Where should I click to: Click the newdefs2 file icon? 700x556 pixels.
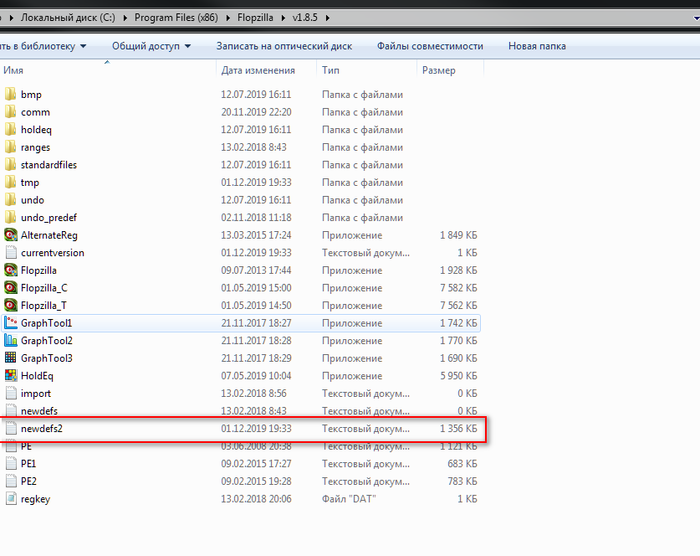[x=11, y=428]
